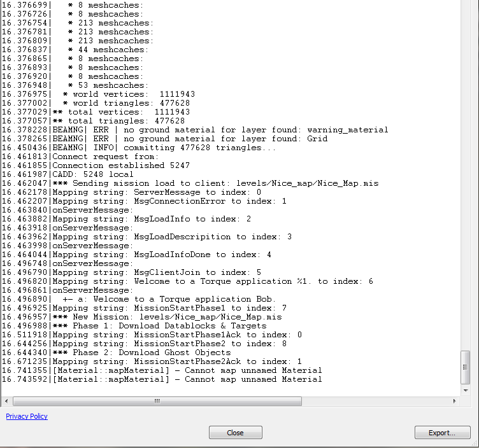Image resolution: width=479 pixels, height=448 pixels.
Task: Click the 'CADD: 5248 local' line
Action: click(68, 174)
